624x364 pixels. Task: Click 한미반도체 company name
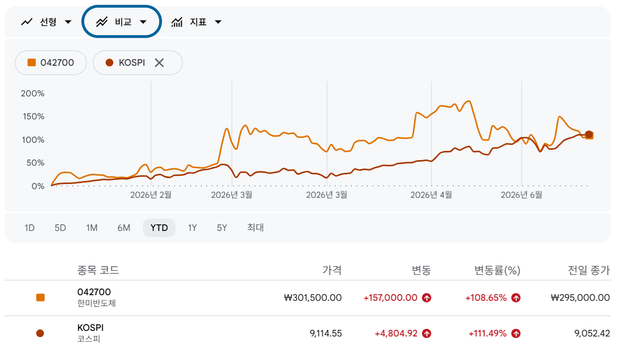pyautogui.click(x=97, y=303)
